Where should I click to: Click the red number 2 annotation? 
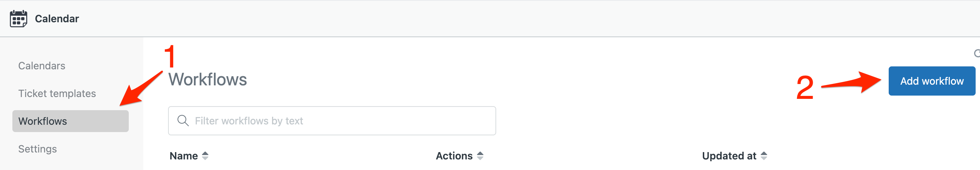point(805,88)
